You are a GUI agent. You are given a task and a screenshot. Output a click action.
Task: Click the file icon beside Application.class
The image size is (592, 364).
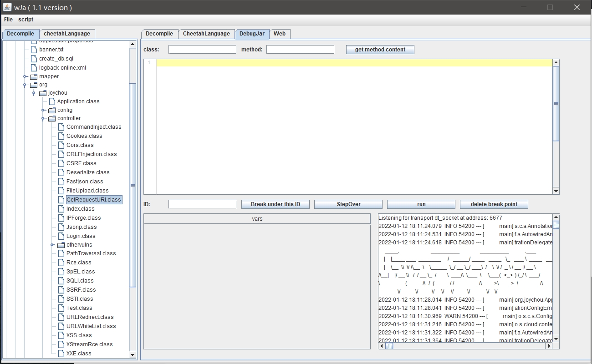tap(52, 101)
